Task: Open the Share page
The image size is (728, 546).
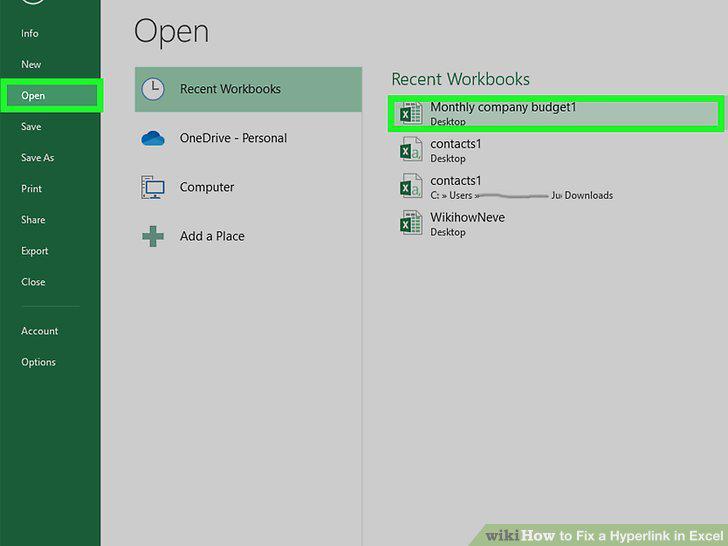Action: coord(33,220)
